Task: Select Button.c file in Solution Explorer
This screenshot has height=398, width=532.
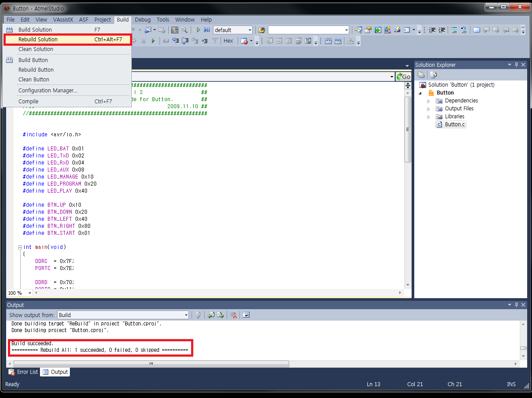Action: click(454, 124)
